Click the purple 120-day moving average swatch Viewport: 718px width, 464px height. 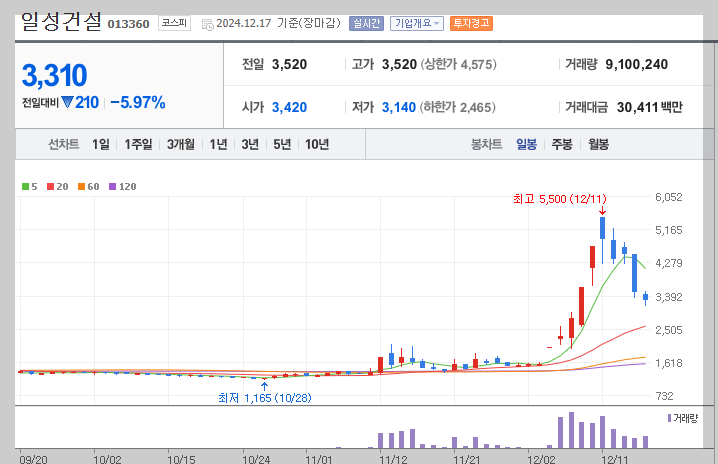pyautogui.click(x=113, y=186)
